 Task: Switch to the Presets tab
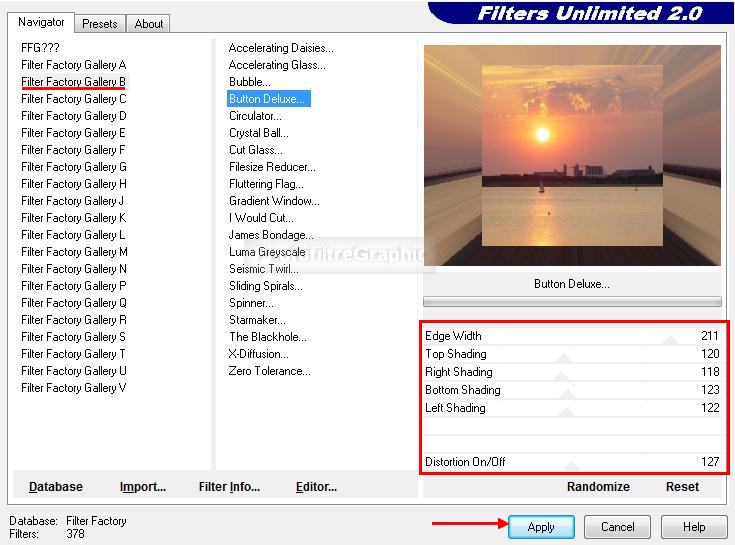[99, 23]
